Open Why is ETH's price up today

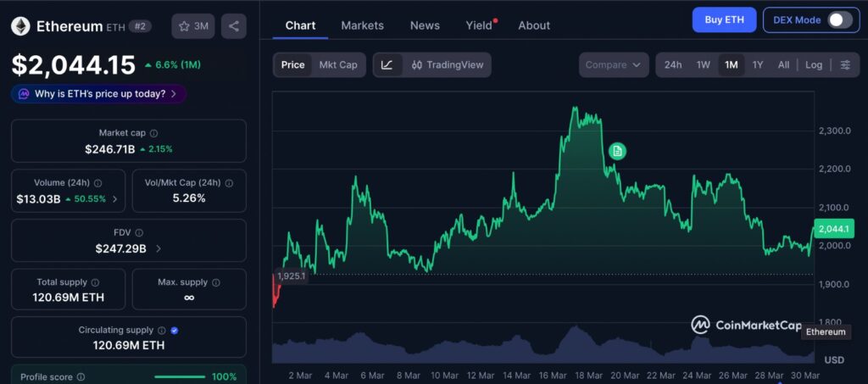(99, 94)
